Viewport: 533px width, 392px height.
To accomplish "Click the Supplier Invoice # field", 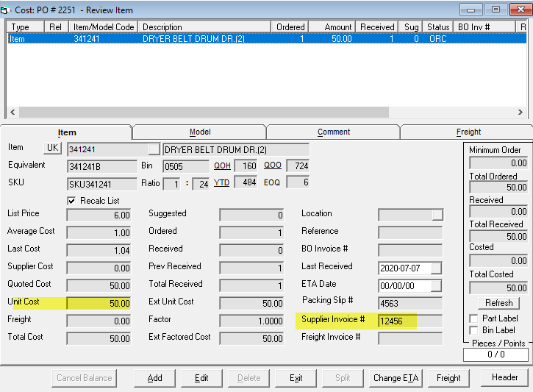I will click(410, 321).
